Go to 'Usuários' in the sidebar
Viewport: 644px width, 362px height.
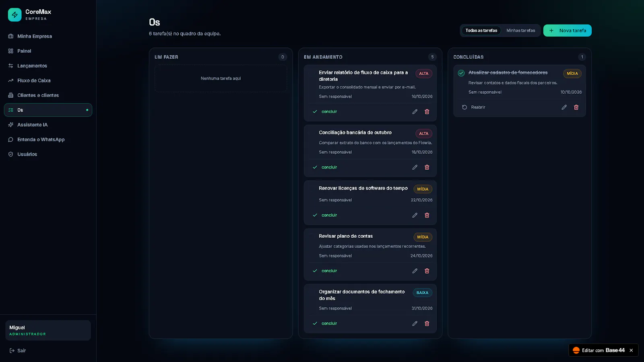point(48,154)
